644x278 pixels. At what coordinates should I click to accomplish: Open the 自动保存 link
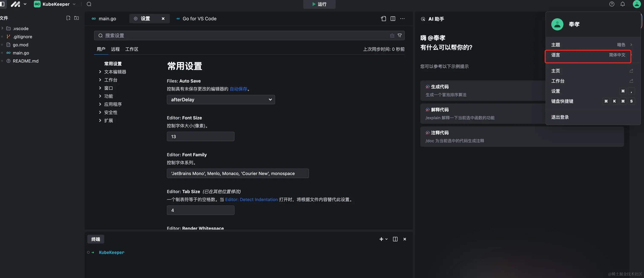[238, 89]
